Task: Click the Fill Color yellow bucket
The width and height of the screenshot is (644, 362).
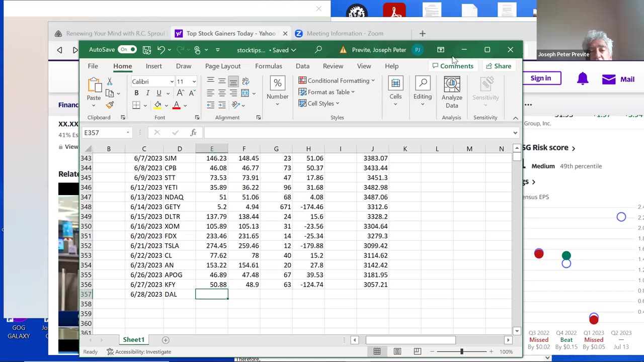Action: click(x=158, y=105)
